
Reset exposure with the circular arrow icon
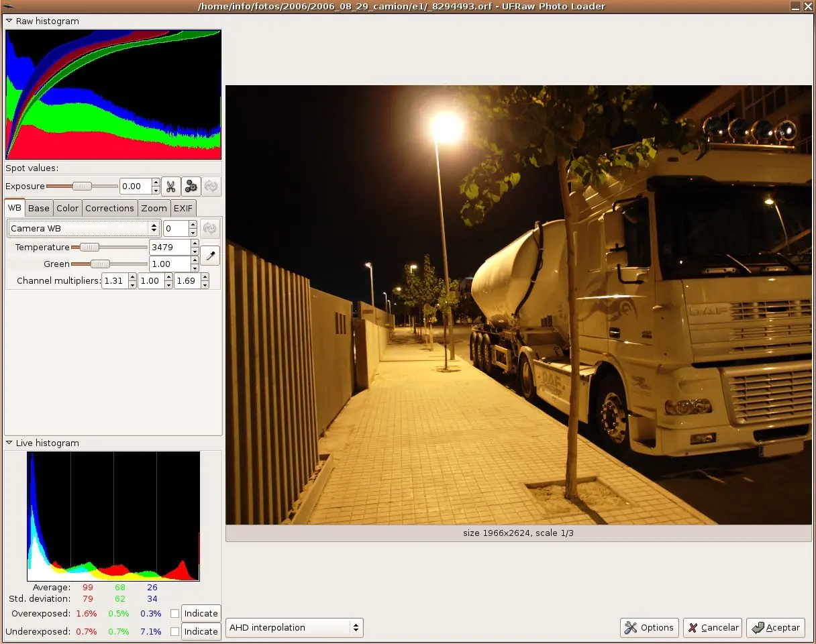pyautogui.click(x=211, y=186)
